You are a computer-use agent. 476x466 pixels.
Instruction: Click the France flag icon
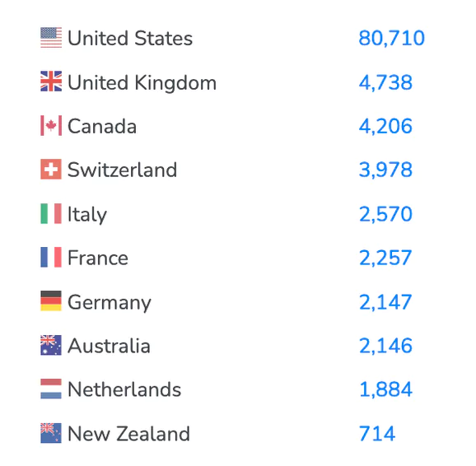[51, 257]
